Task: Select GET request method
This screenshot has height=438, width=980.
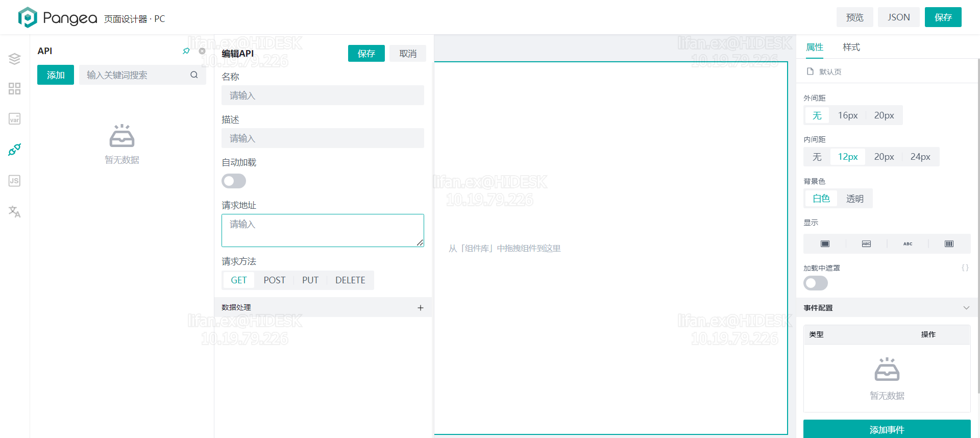Action: 238,280
